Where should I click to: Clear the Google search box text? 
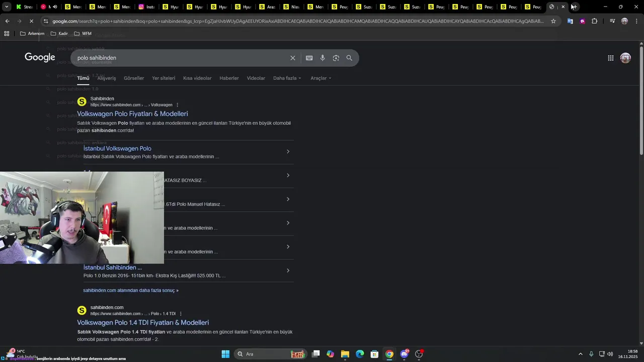pos(293,58)
